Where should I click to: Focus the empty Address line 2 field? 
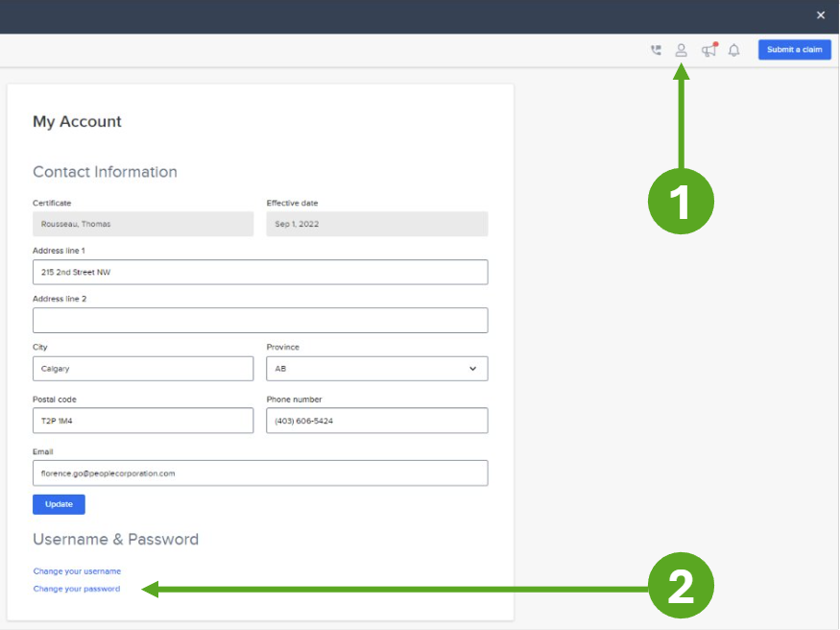point(259,320)
